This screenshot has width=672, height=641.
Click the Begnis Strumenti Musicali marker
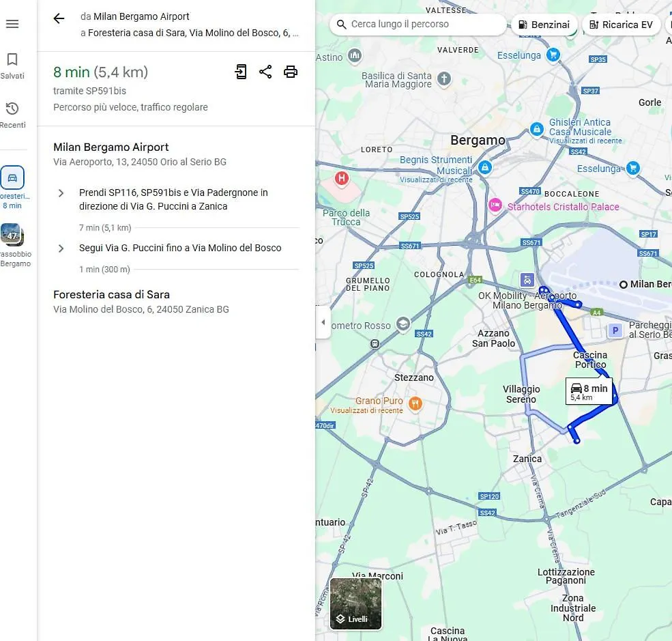click(x=484, y=167)
